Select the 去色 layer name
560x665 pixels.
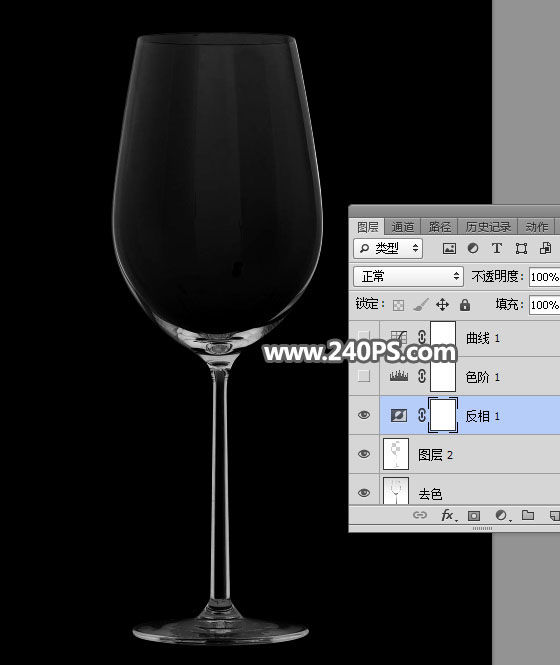(430, 494)
